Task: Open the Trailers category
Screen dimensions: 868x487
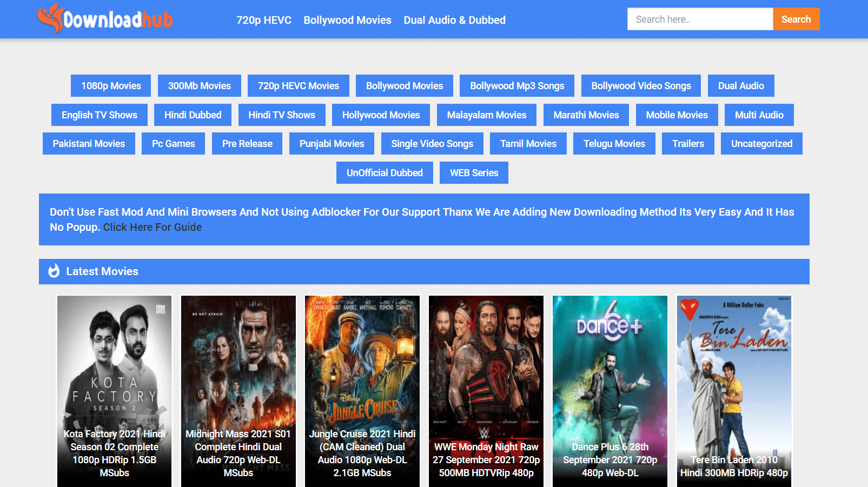Action: click(688, 144)
